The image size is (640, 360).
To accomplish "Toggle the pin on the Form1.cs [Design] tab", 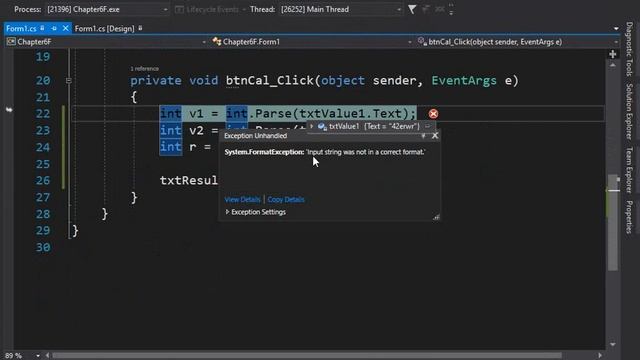I will pyautogui.click(x=140, y=28).
